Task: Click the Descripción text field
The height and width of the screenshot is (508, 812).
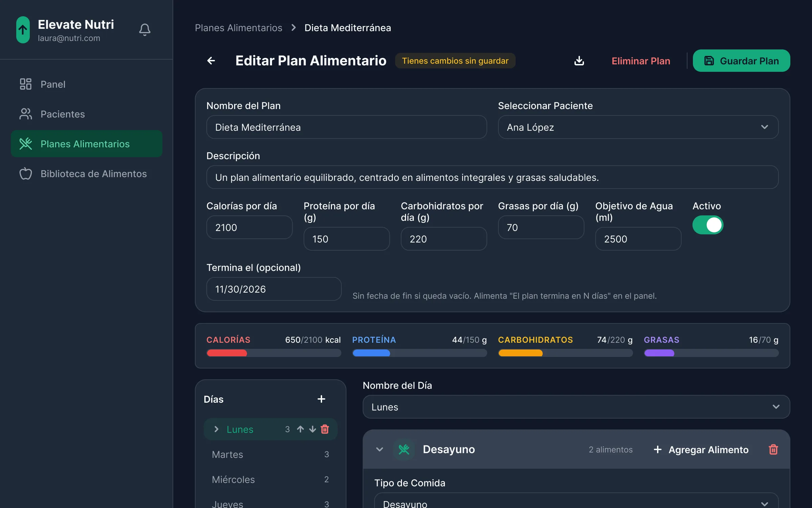Action: point(493,177)
